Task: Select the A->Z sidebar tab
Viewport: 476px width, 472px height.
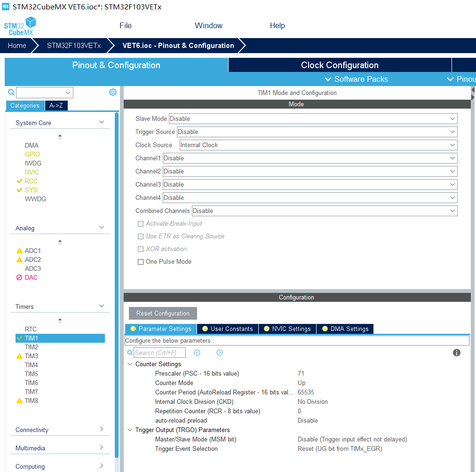Action: [56, 106]
